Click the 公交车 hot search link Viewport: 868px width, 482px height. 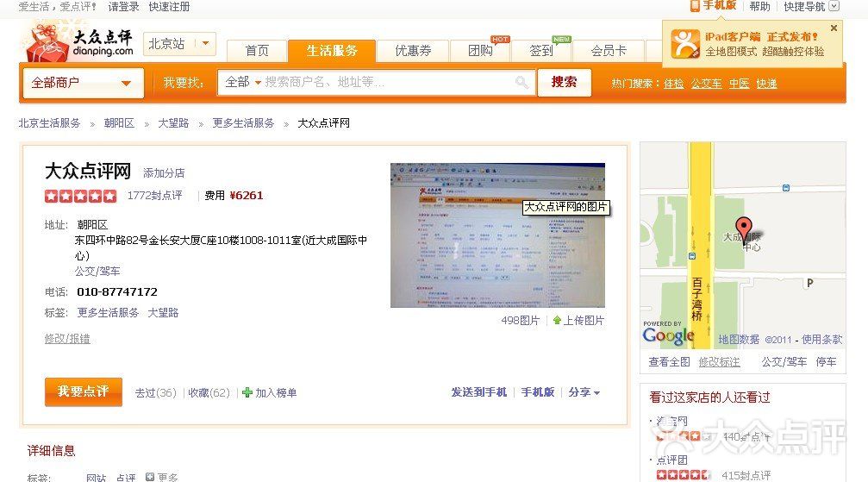coord(706,84)
